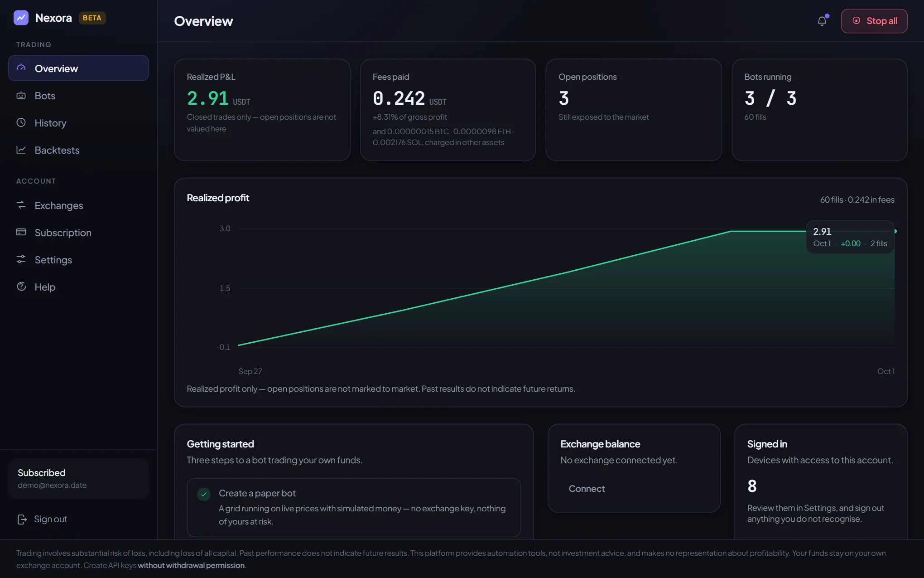924x578 pixels.
Task: Click the Sep 27 axis label
Action: [x=250, y=371]
